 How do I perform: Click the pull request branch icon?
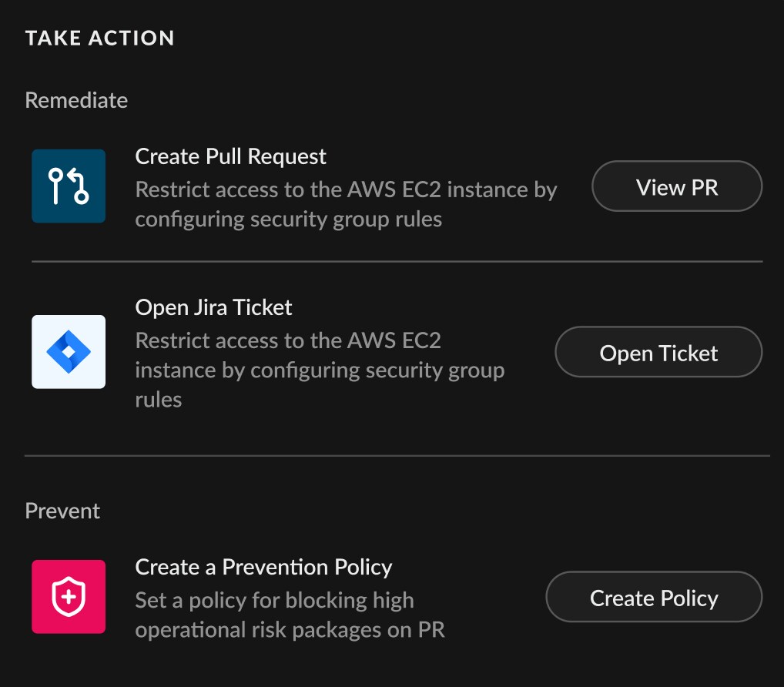pyautogui.click(x=69, y=186)
